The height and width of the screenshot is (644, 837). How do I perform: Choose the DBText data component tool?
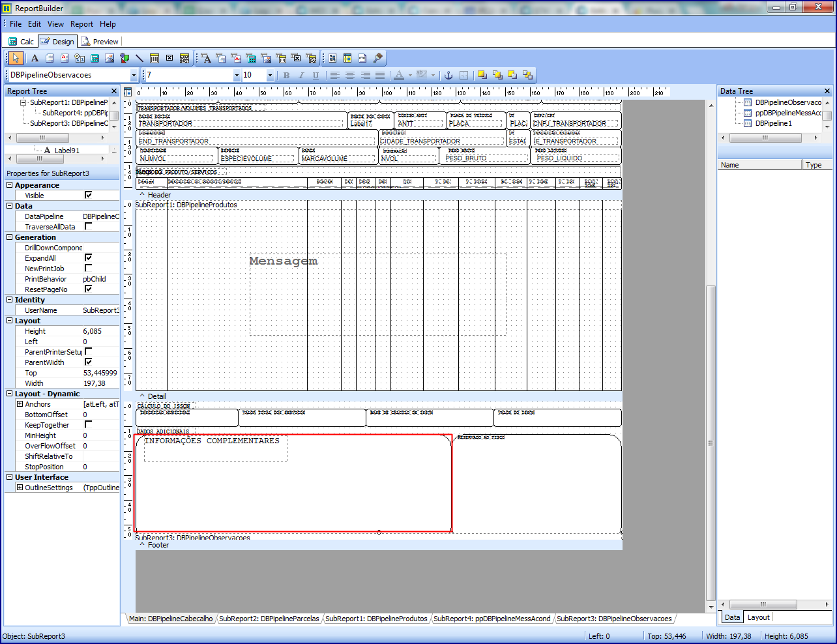[x=206, y=58]
